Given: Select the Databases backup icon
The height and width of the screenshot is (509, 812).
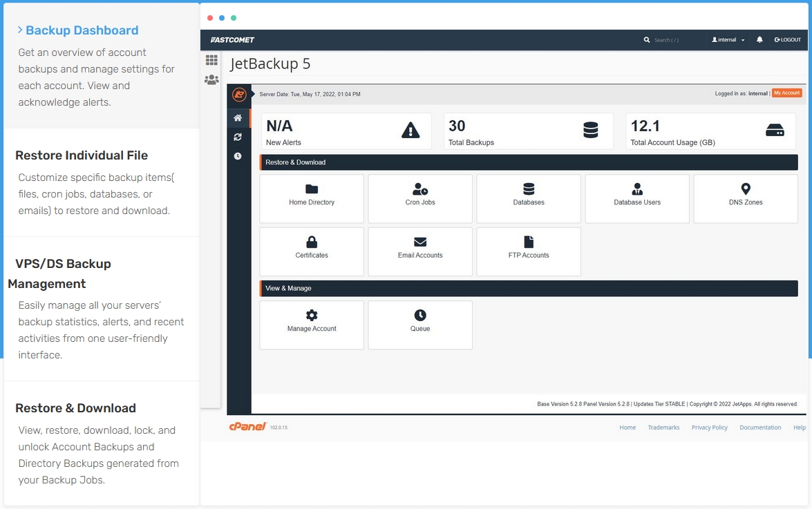Looking at the screenshot, I should click(529, 189).
